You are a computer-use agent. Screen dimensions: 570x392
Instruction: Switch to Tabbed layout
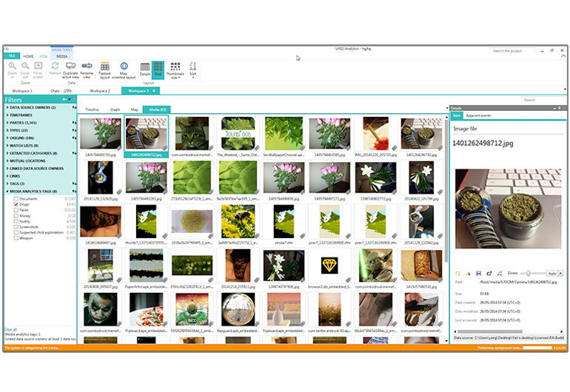104,68
